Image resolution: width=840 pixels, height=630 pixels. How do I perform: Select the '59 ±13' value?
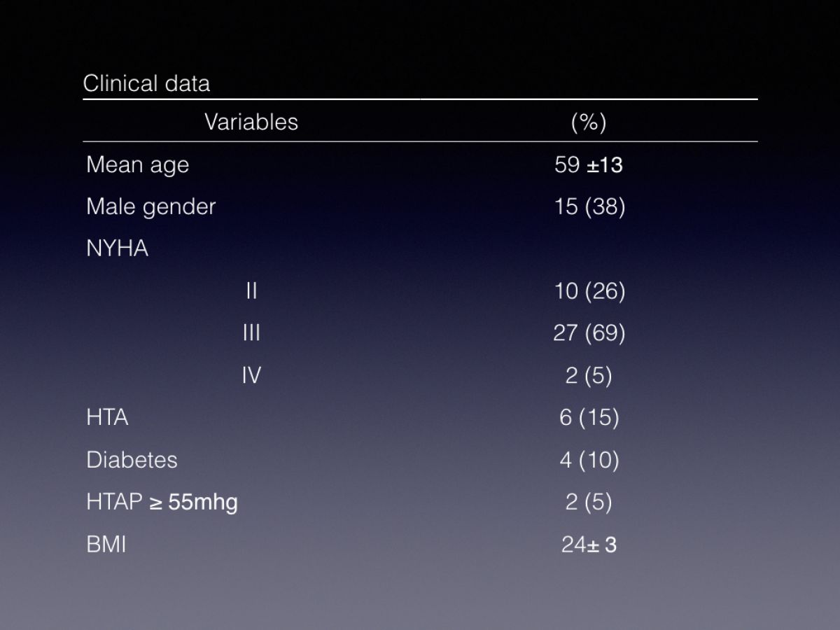pos(589,164)
